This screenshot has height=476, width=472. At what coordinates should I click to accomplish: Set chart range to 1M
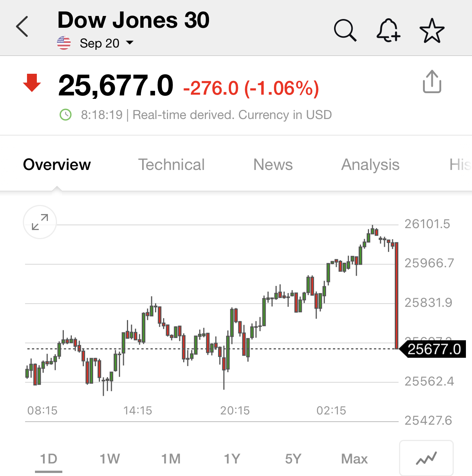[171, 459]
